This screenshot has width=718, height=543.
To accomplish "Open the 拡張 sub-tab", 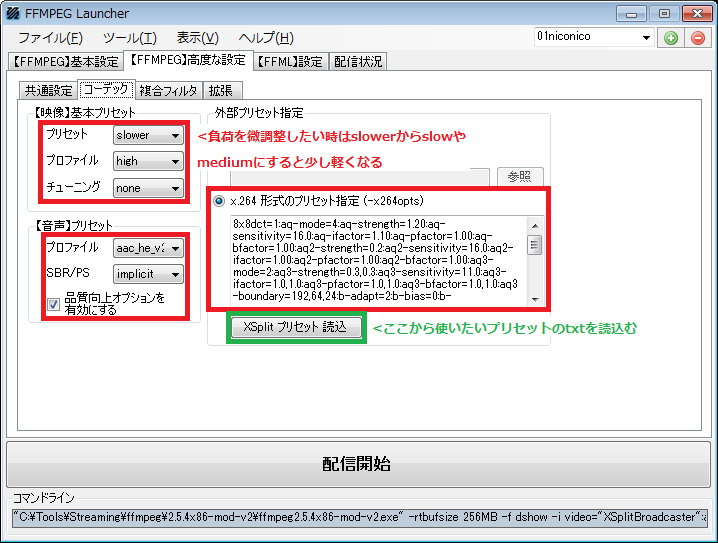I will (x=221, y=90).
